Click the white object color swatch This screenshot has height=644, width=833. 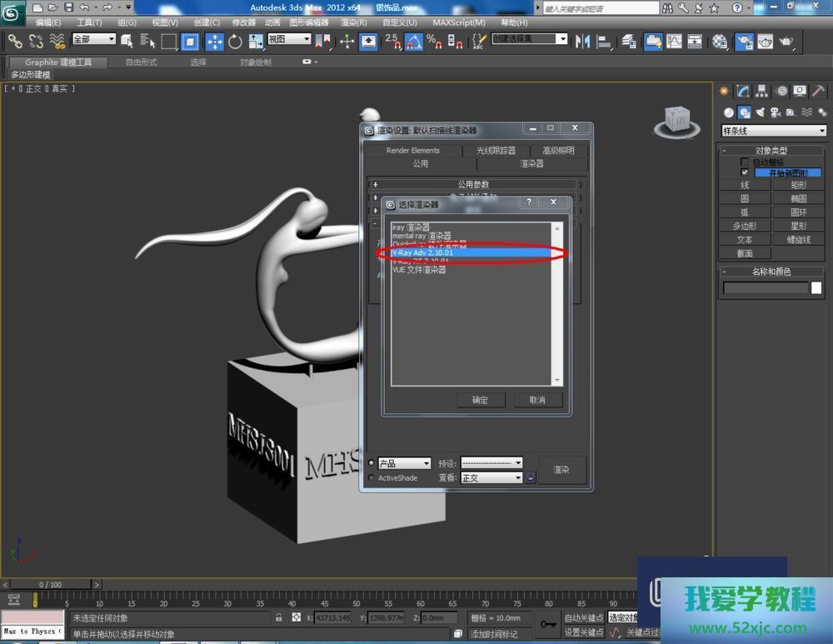point(816,288)
